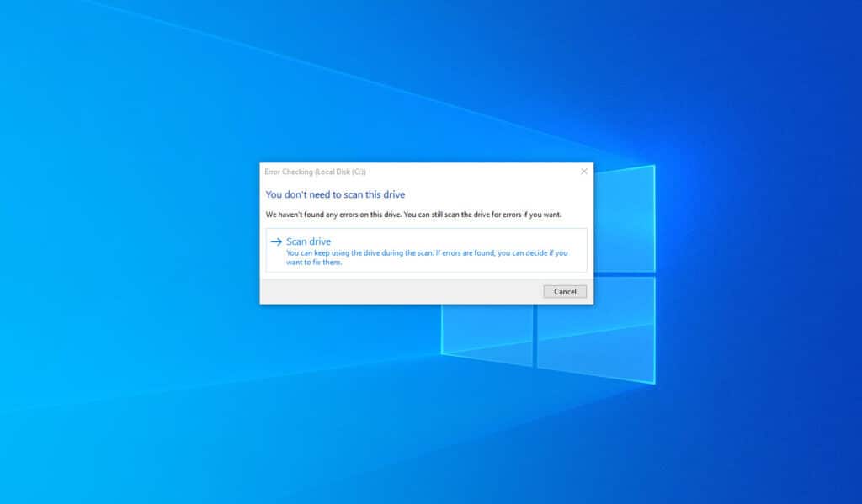Dismiss the dialog using its close control
Viewport: 862px width, 504px height.
pyautogui.click(x=583, y=172)
